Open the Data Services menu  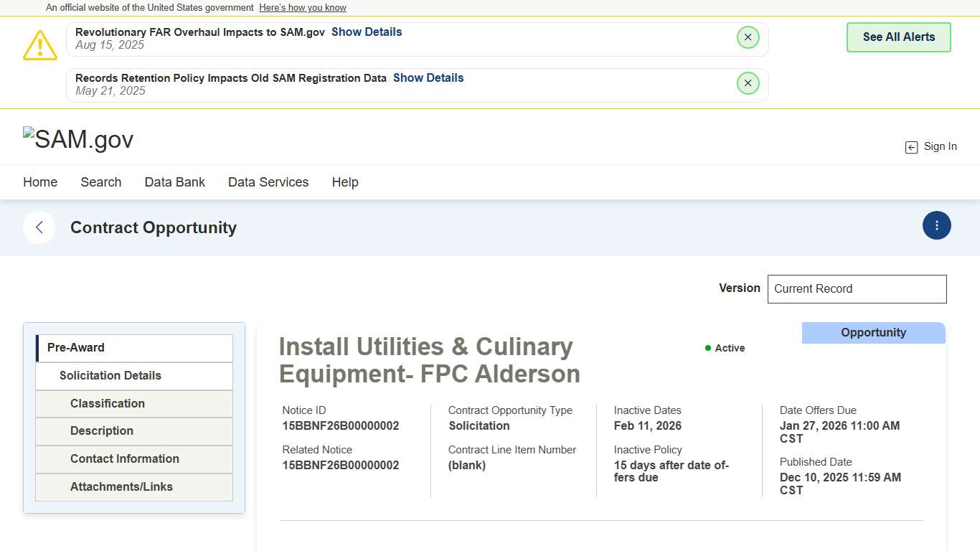point(268,182)
